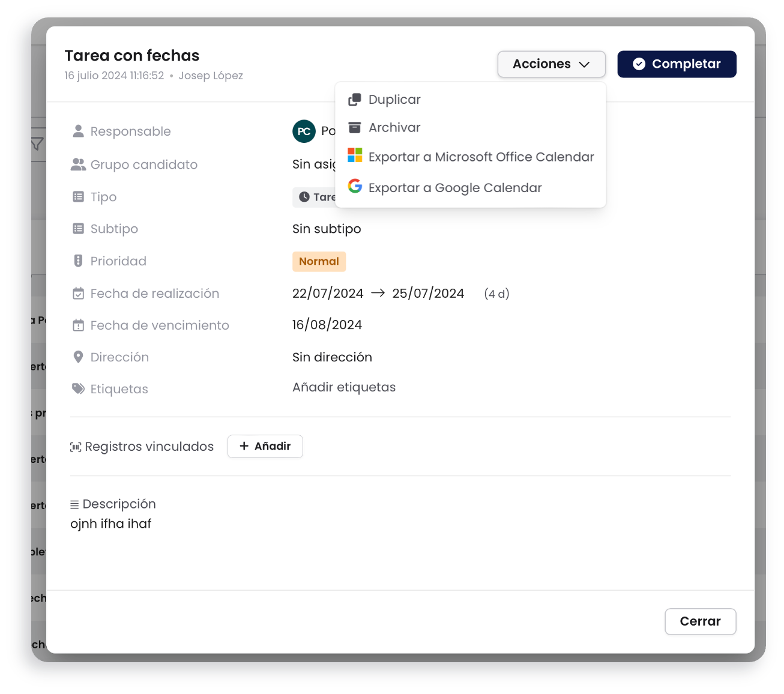Click the Fecha de vencimiento label
Viewport: 784px width, 694px height.
(x=160, y=325)
